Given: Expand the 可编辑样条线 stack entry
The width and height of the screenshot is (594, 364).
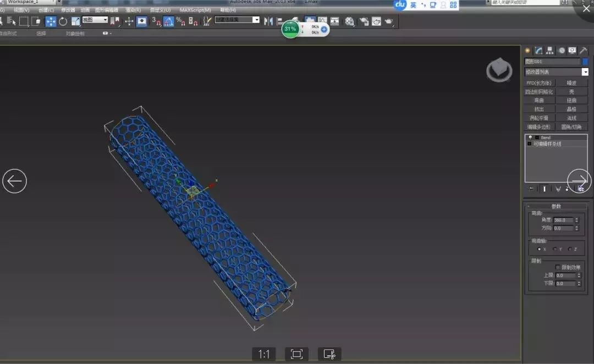Looking at the screenshot, I should point(529,144).
